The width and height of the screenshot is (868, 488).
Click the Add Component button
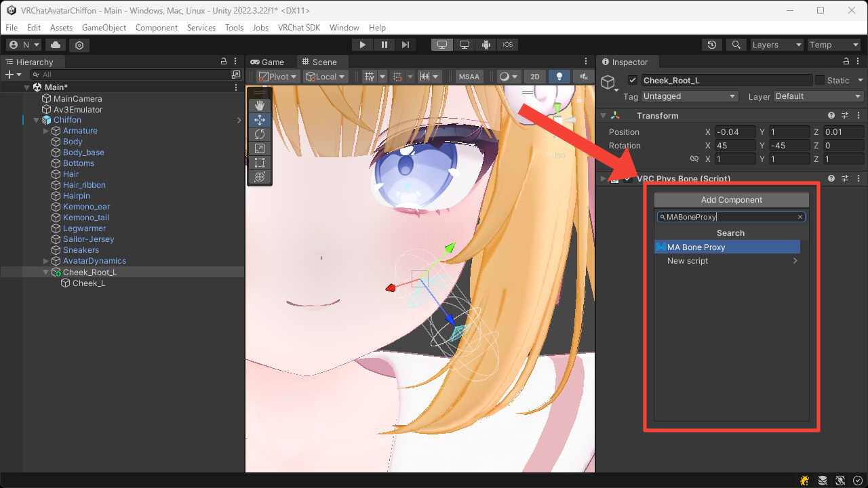[731, 199]
